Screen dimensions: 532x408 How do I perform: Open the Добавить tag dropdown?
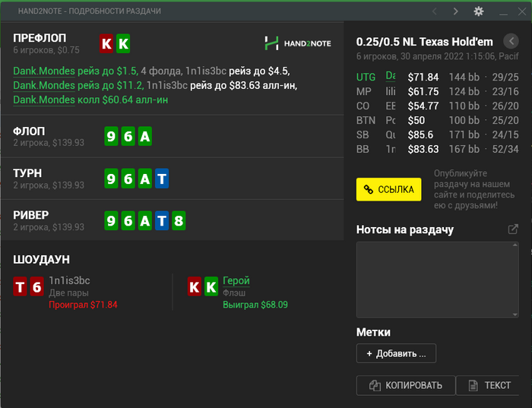pyautogui.click(x=396, y=353)
